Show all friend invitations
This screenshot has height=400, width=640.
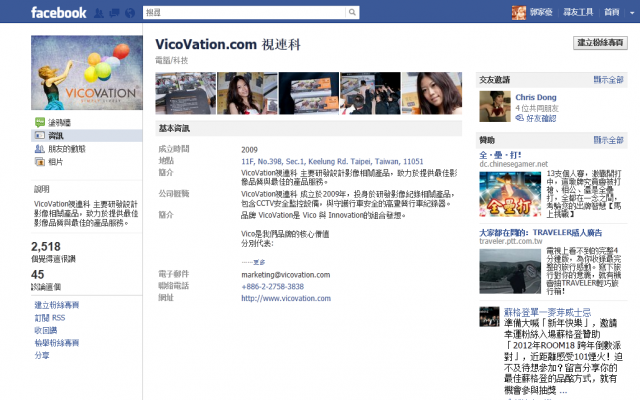609,80
